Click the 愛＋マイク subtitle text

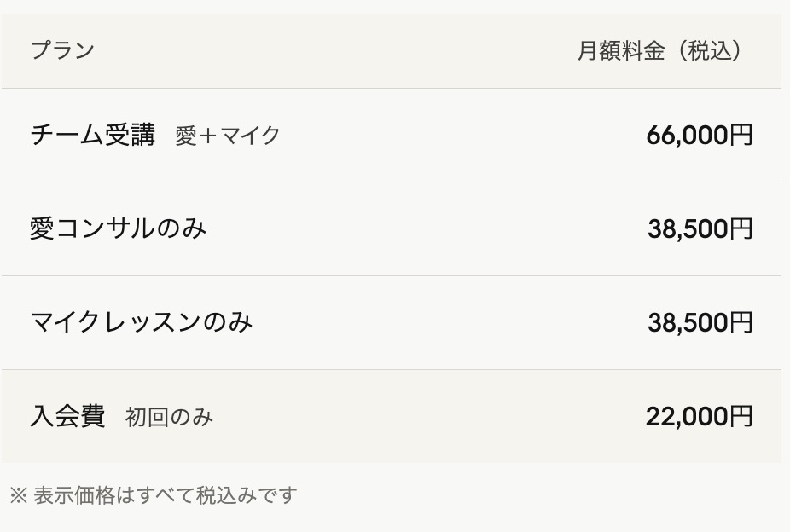pos(228,136)
